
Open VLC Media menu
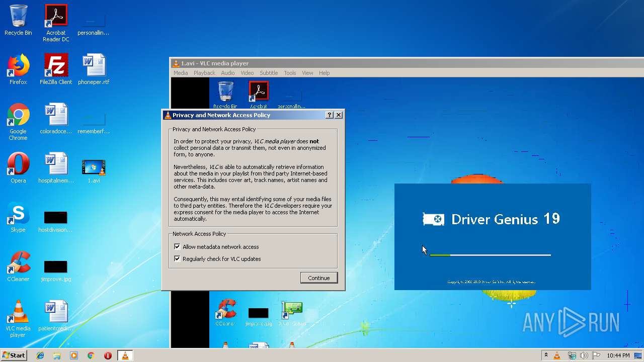pos(181,73)
